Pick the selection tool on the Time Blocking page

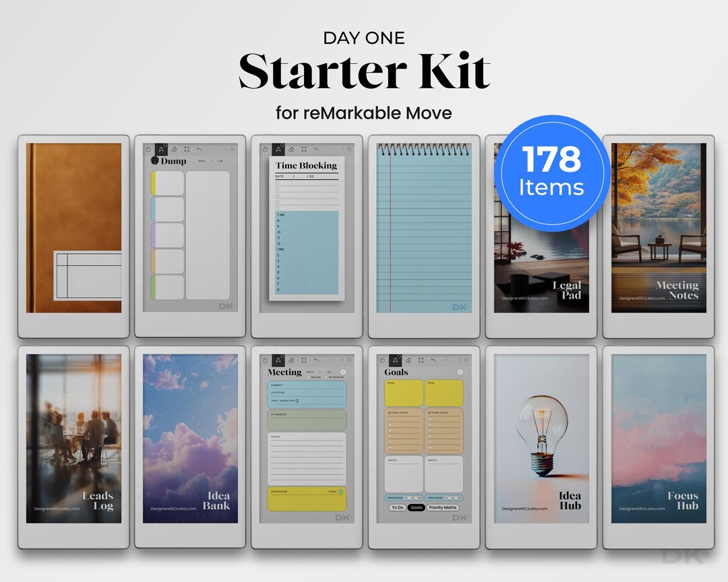click(x=303, y=150)
